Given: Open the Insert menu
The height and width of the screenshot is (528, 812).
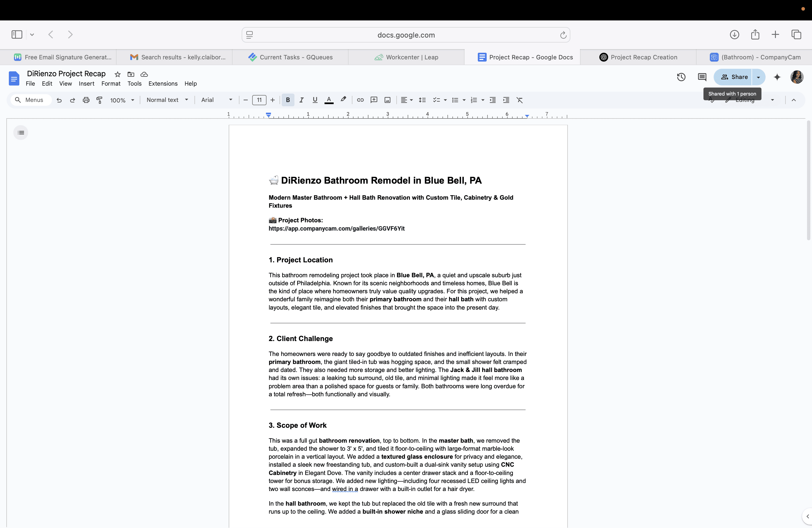Looking at the screenshot, I should tap(87, 84).
